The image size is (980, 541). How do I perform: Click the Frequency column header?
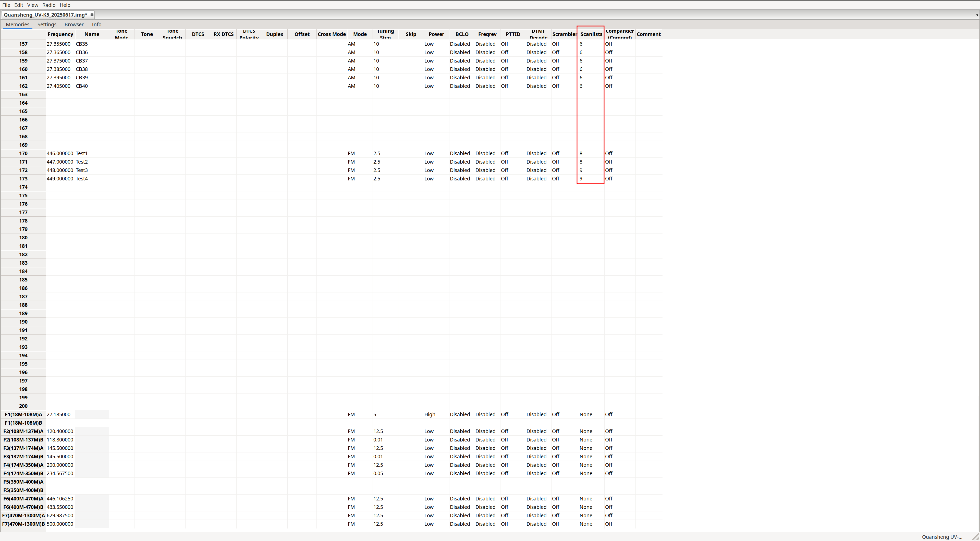coord(60,34)
